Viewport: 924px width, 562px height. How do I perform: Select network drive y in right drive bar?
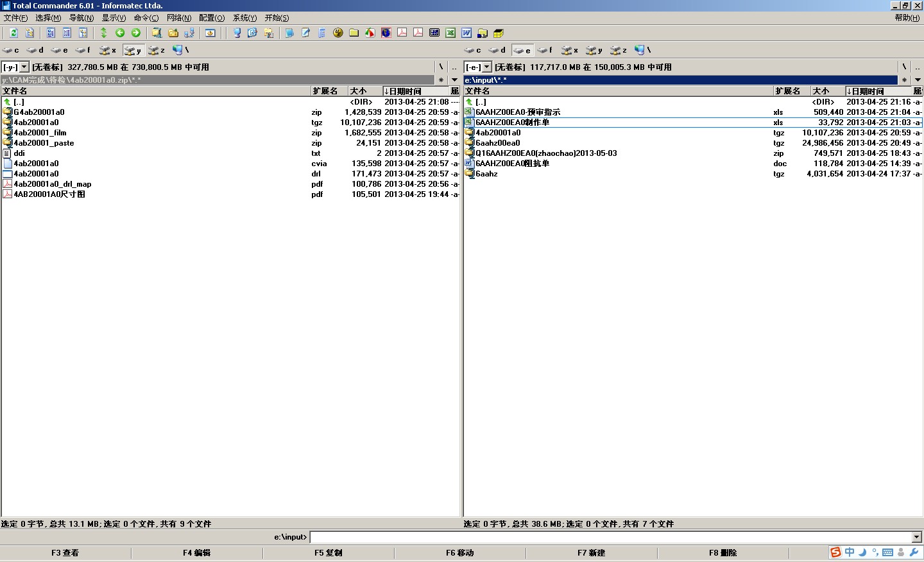tap(594, 50)
